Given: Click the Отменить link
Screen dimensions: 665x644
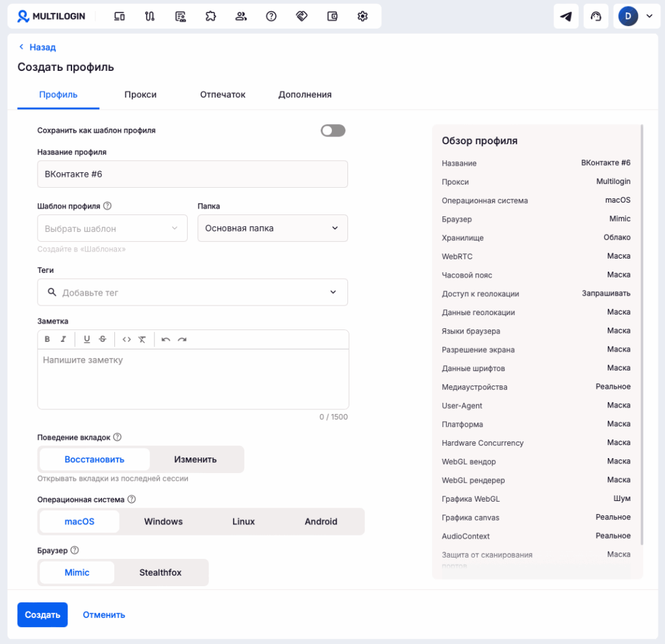Looking at the screenshot, I should click(x=104, y=615).
